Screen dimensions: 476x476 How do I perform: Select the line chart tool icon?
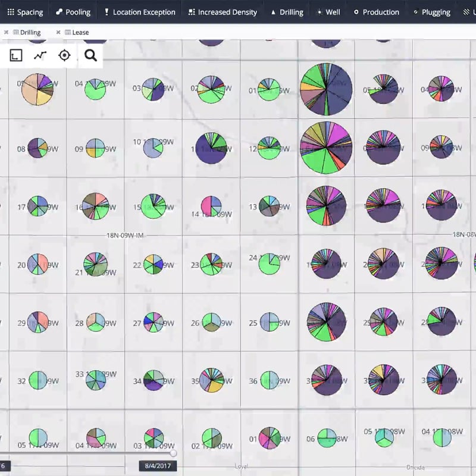point(40,55)
